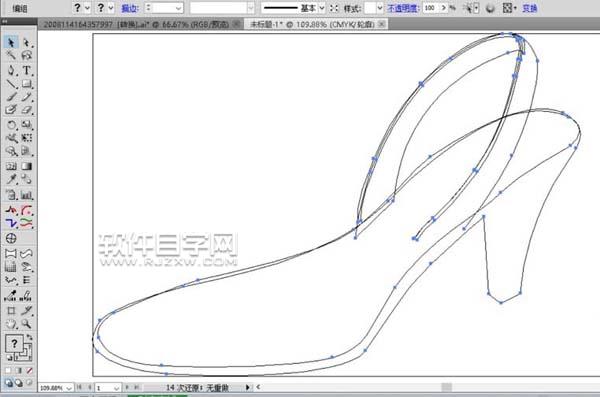Screen dimensions: 600x397
Task: Toggle default fill and stroke
Action: coord(9,357)
